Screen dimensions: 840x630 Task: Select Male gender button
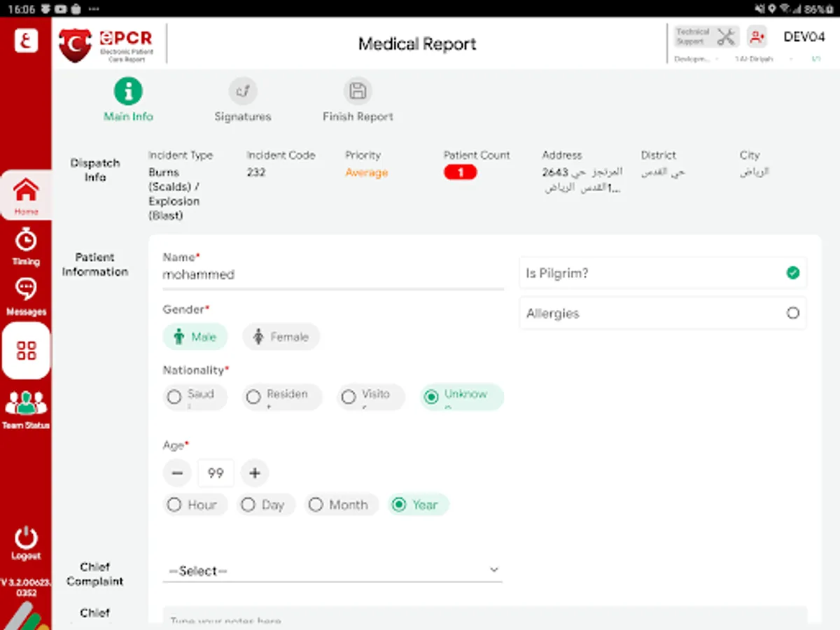click(195, 337)
